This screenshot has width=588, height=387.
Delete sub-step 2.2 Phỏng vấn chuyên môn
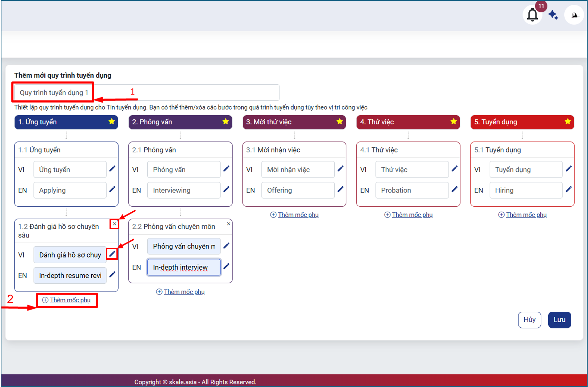coord(229,224)
